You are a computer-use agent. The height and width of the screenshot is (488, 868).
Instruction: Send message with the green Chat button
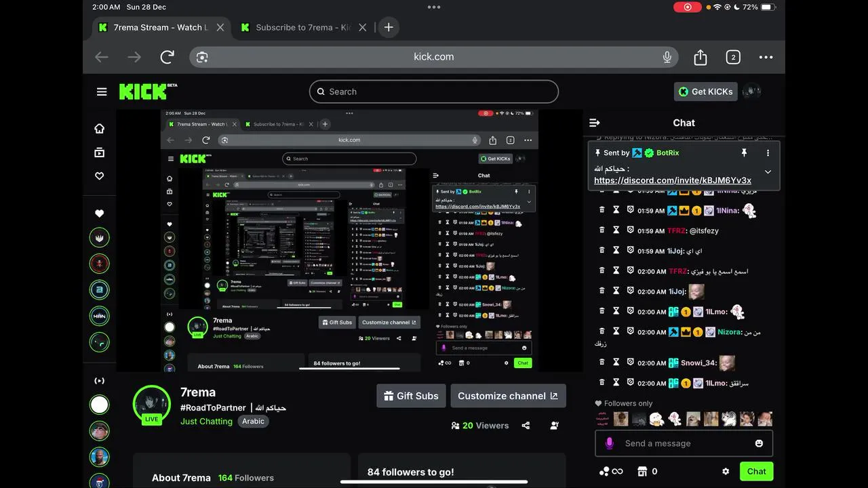(756, 471)
